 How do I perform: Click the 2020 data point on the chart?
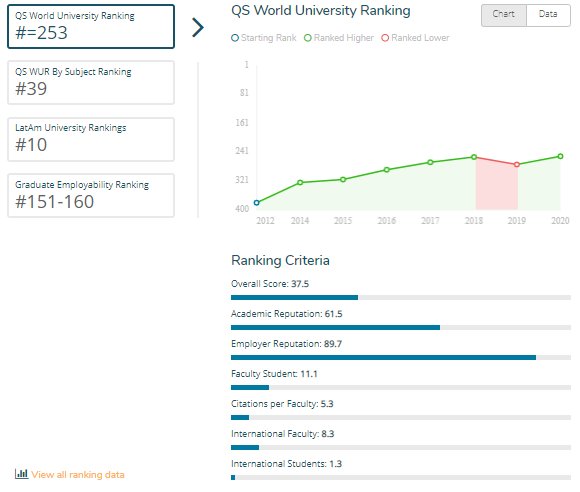tap(560, 156)
